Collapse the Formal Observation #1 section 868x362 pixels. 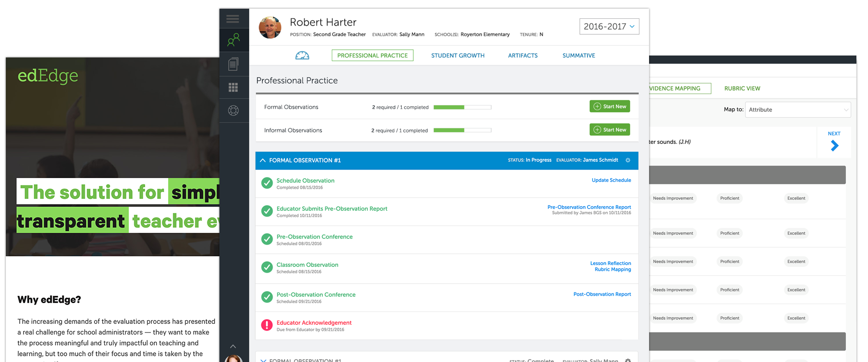click(263, 160)
